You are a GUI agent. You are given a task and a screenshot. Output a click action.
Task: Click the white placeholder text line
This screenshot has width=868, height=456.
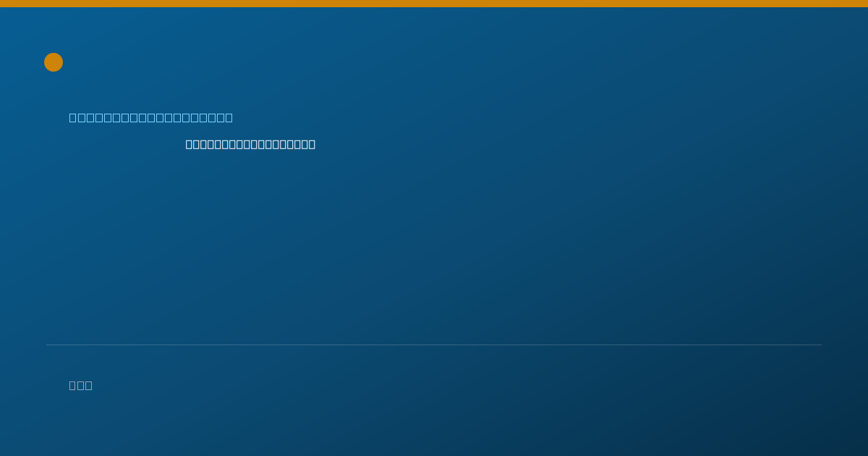click(250, 144)
